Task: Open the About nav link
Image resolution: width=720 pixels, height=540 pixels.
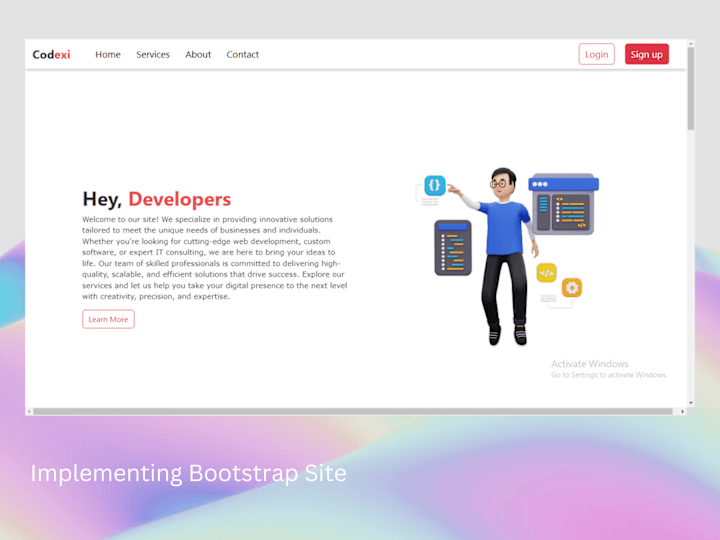Action: [x=198, y=54]
